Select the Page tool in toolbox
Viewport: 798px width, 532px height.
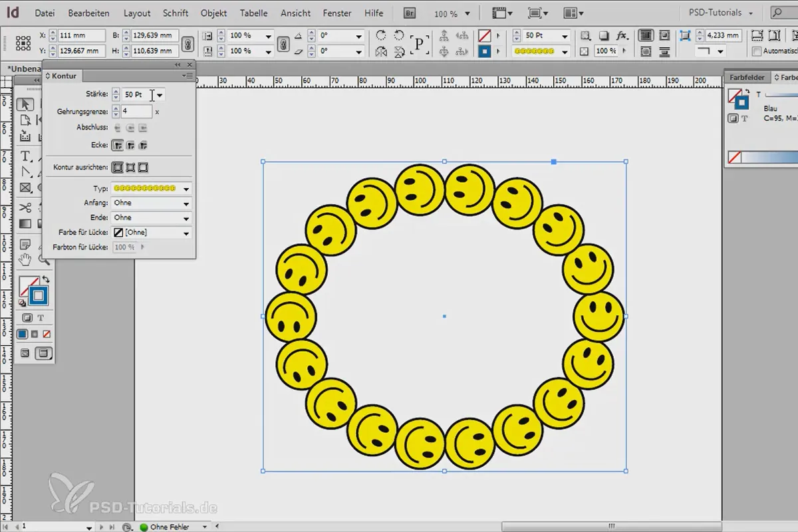click(x=25, y=120)
